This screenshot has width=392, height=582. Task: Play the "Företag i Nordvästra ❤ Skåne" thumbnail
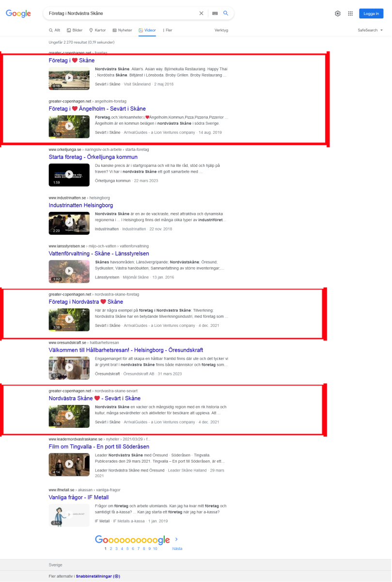pos(69,319)
